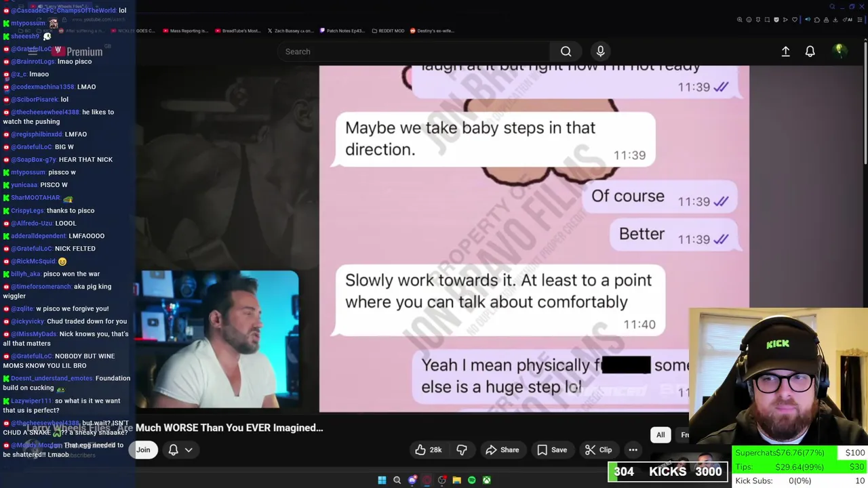Click the YouTube Premium logo
The height and width of the screenshot is (488, 868).
coord(78,52)
